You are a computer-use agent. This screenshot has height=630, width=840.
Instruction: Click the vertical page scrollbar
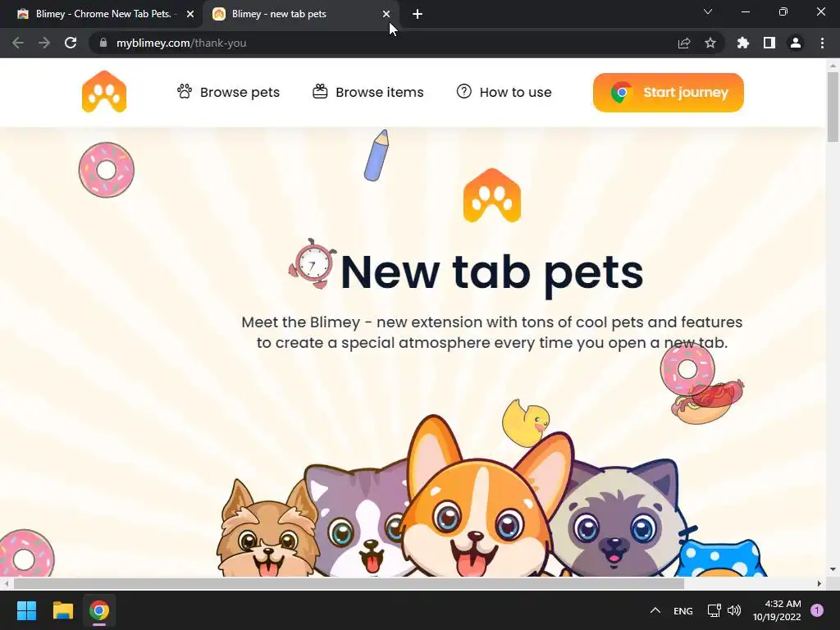pos(833,107)
